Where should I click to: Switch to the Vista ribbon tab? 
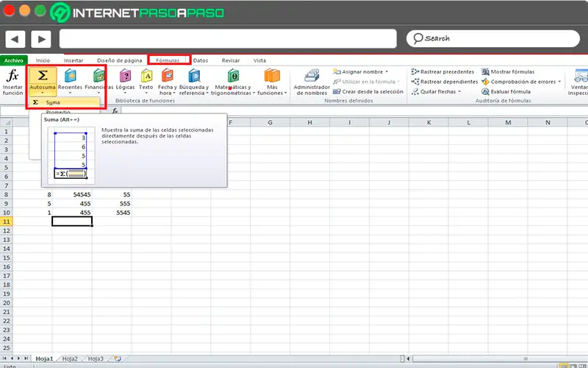pos(259,60)
